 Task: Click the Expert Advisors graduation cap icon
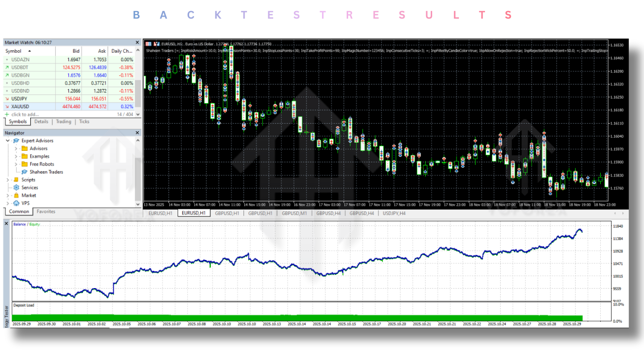click(x=16, y=141)
